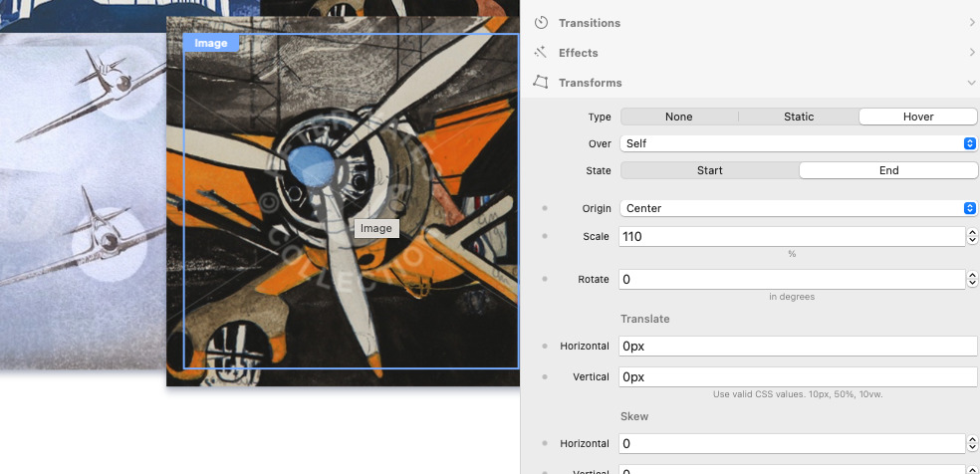Click the dot beside Scale
This screenshot has height=474, width=980.
(545, 237)
